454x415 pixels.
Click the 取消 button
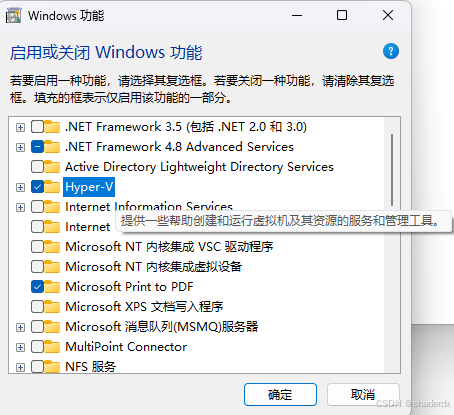click(363, 395)
